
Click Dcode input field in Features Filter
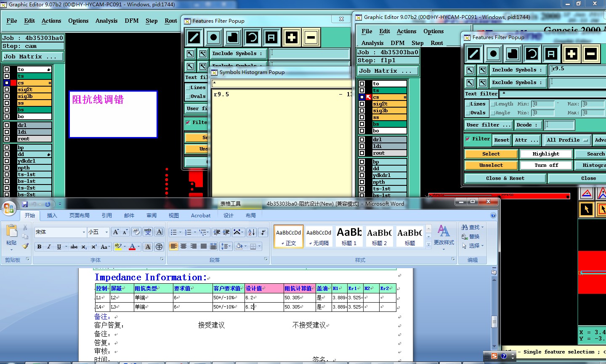click(559, 125)
